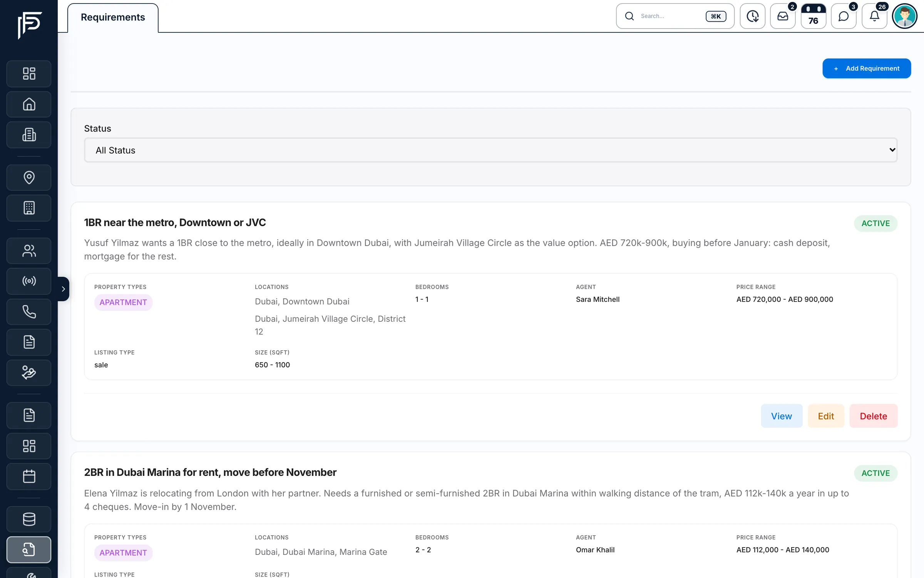Screen dimensions: 924x578
Task: Open the map pin locations icon
Action: click(x=29, y=178)
